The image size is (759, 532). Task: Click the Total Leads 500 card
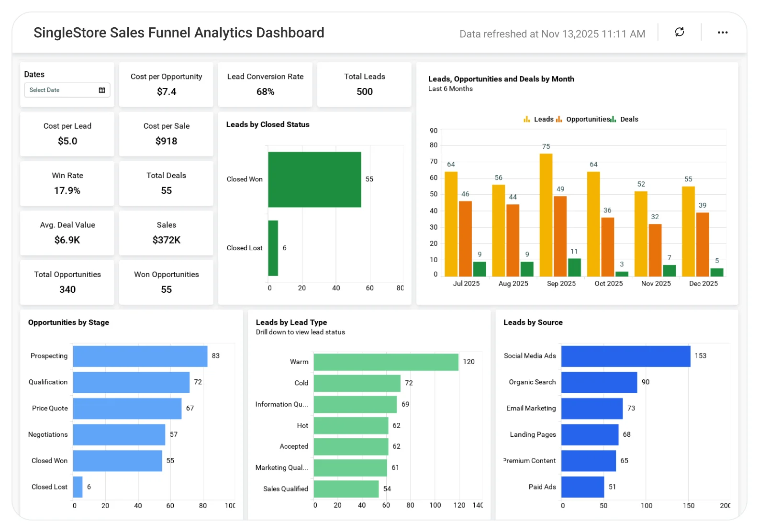click(364, 84)
